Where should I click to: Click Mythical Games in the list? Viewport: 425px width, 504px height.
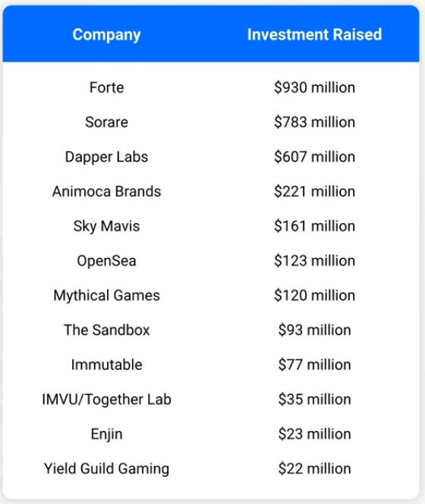(x=106, y=296)
